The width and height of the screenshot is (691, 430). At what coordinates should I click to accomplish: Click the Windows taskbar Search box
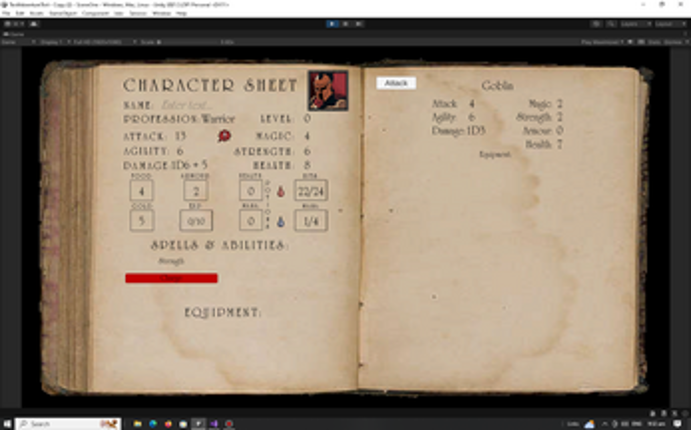click(68, 424)
